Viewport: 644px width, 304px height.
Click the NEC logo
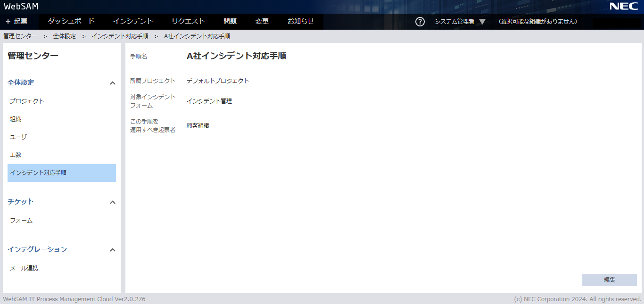pyautogui.click(x=623, y=6)
